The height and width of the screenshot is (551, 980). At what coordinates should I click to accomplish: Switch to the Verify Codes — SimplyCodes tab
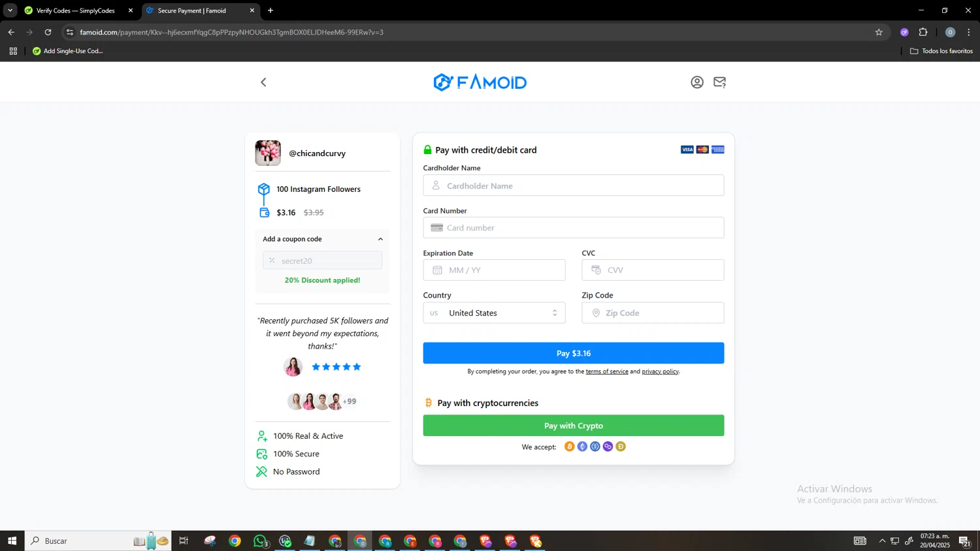(x=75, y=10)
